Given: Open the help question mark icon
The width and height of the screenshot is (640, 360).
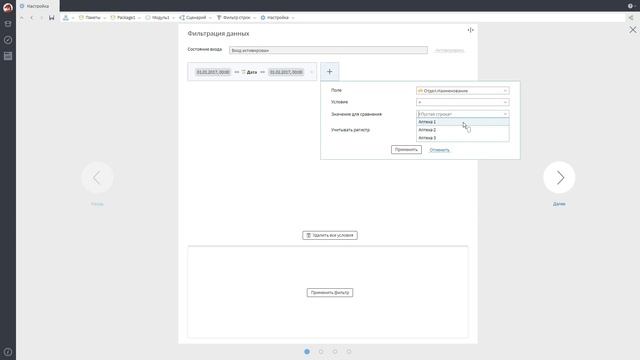Looking at the screenshot, I should pos(630,6).
